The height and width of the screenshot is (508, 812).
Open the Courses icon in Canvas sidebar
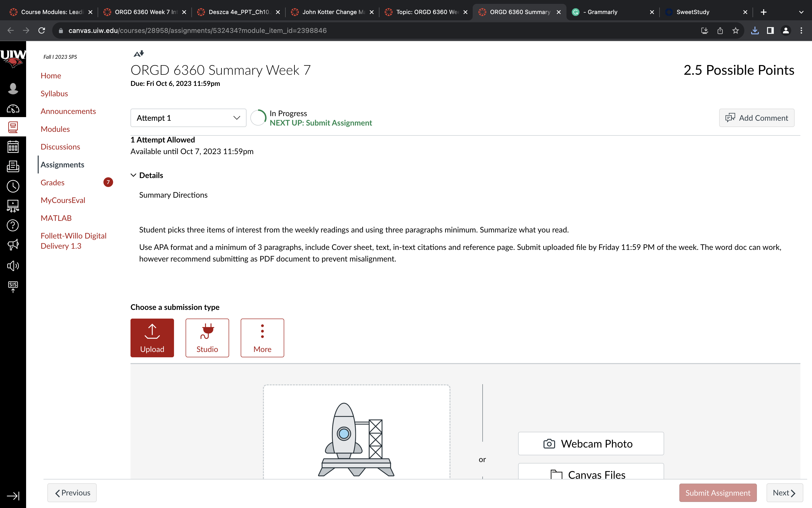click(13, 127)
